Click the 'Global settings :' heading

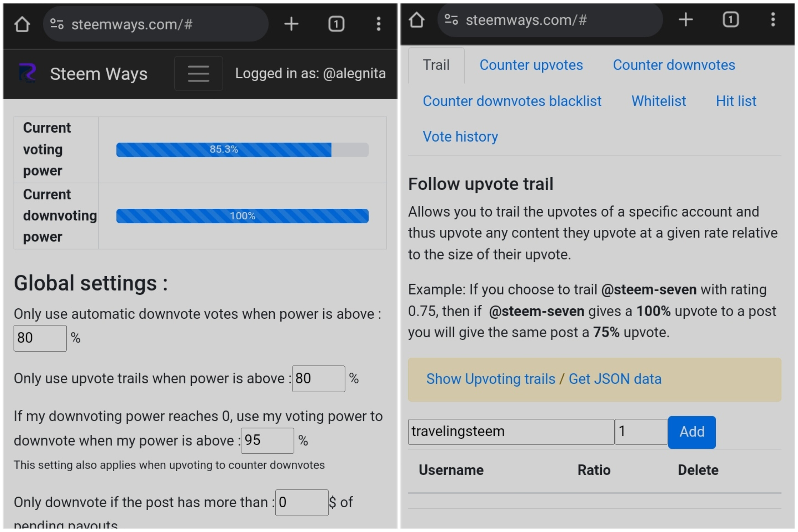click(91, 283)
